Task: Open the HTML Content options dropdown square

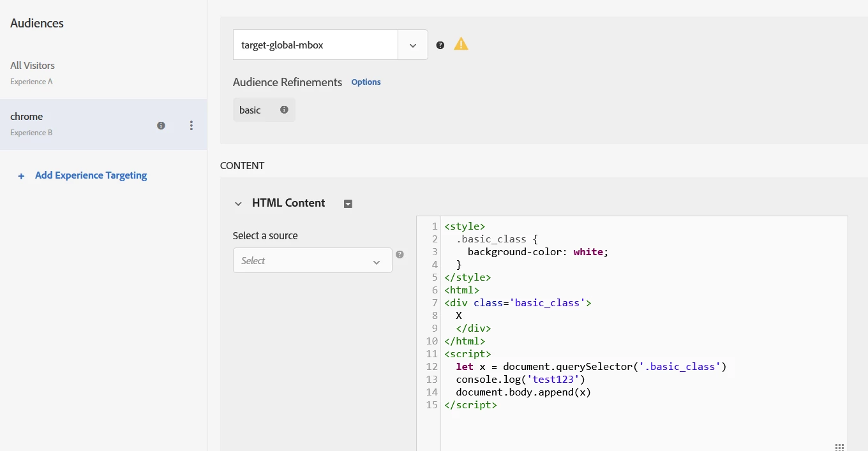Action: (x=348, y=203)
